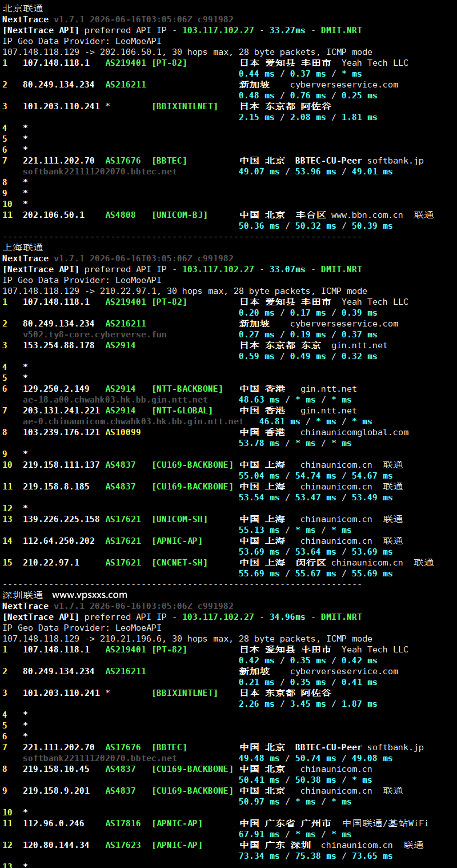Click latency line '55.04 ms / 54.74 ms / 54.67 ms'
Screen dimensions: 457x868
pyautogui.click(x=316, y=476)
